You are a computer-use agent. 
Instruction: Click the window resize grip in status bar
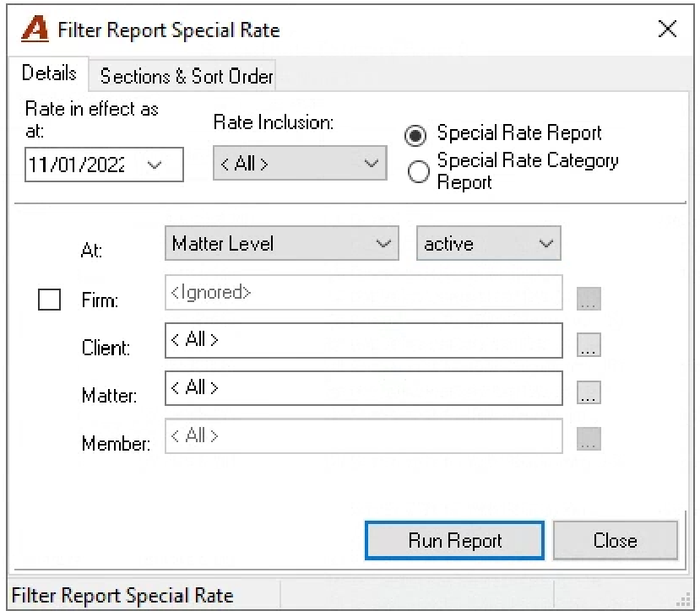tap(683, 600)
